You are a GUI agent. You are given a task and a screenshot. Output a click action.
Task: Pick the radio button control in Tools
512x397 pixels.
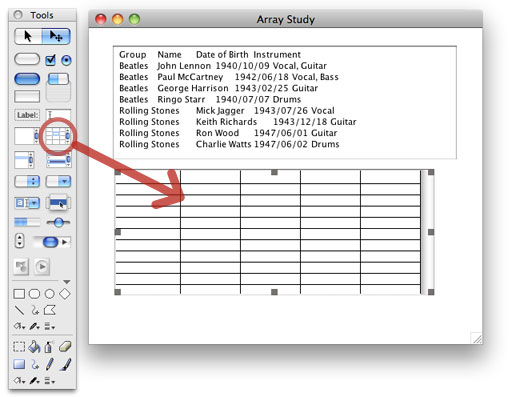[66, 60]
